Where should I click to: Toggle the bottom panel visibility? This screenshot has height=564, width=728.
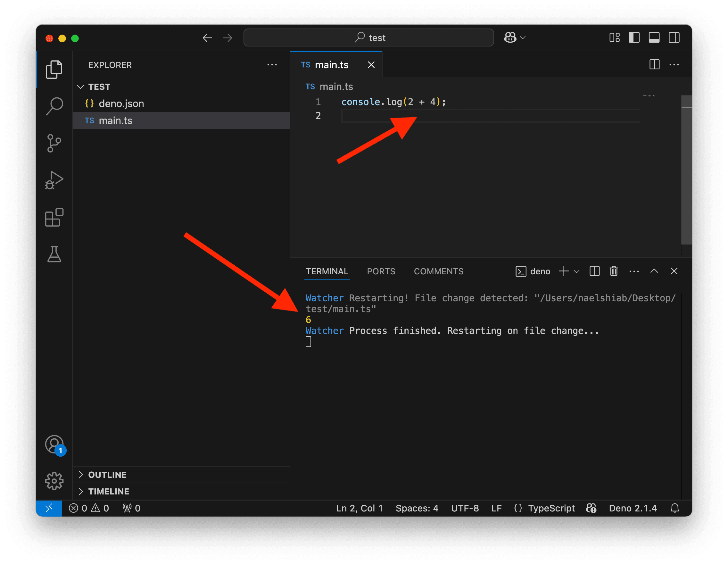654,38
